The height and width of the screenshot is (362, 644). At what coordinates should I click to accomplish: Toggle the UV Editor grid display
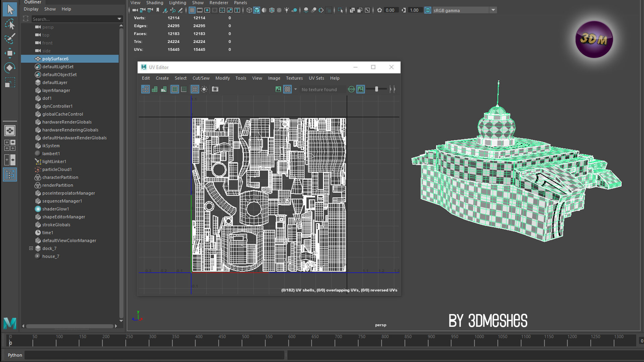(x=195, y=89)
